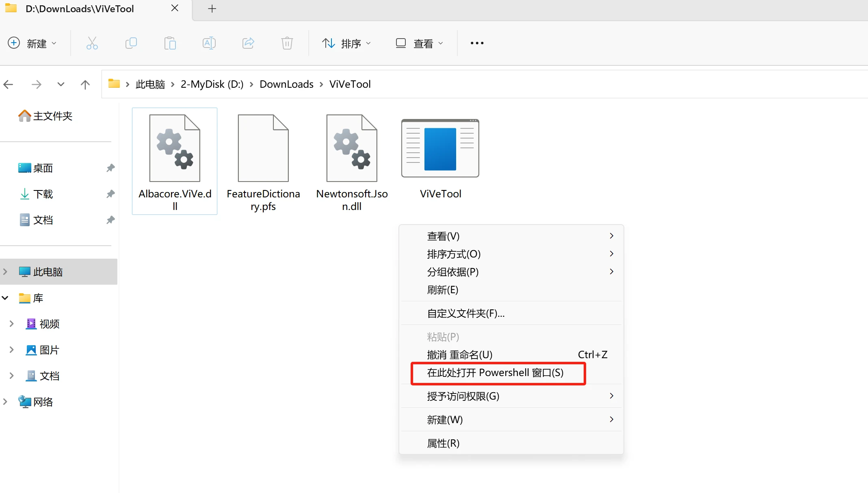The image size is (868, 493).
Task: Open recent locations dropdown chevron
Action: 61,84
